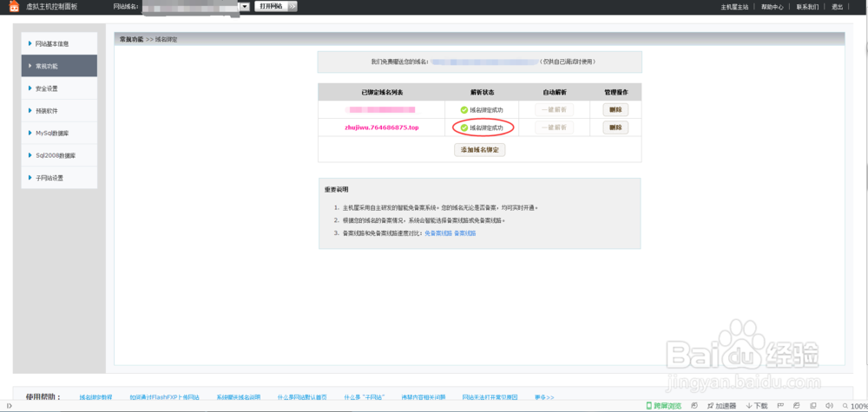This screenshot has width=868, height=412.
Task: Click the 已绑定域名列表 column header
Action: point(381,92)
